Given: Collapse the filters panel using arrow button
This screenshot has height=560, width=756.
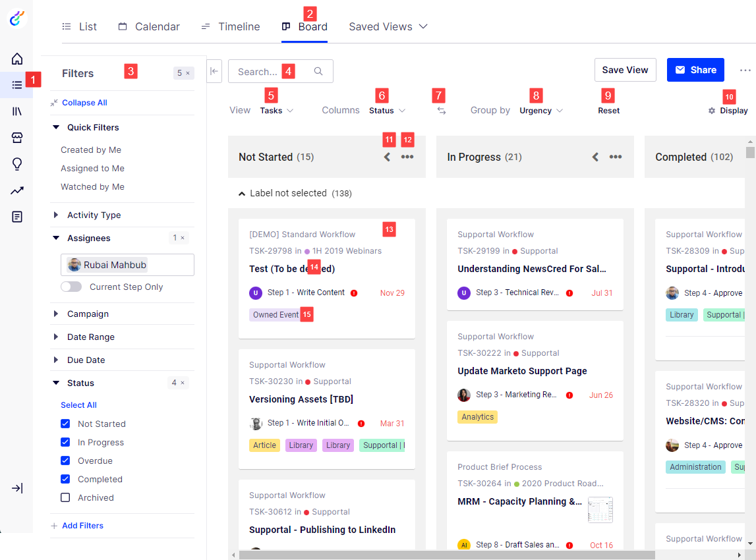Looking at the screenshot, I should tap(214, 71).
